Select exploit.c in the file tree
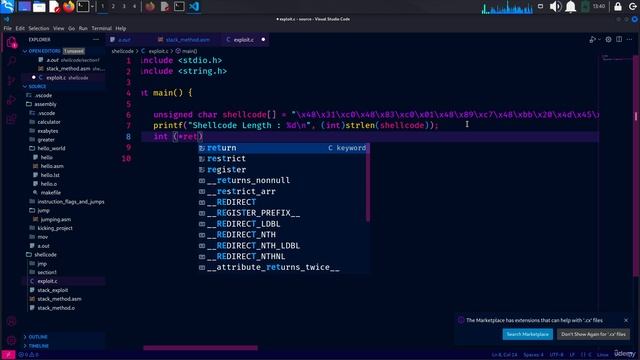Viewport: 640px width, 360px height. coord(47,281)
